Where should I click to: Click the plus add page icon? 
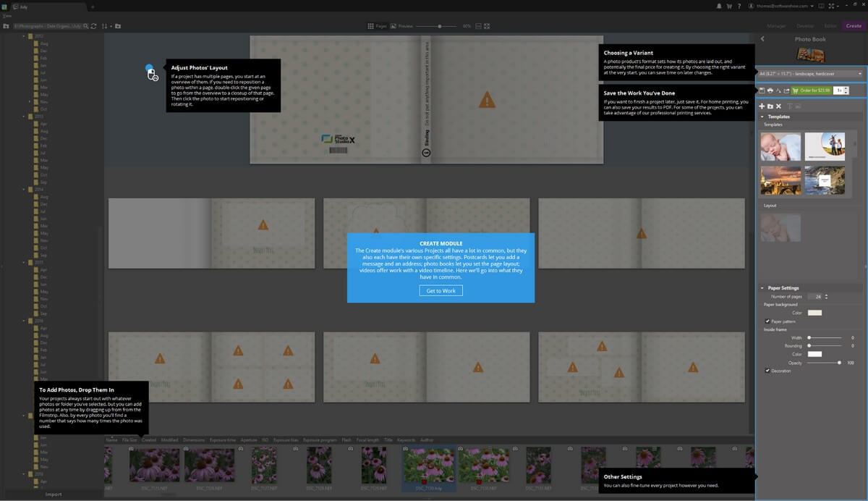coord(762,106)
